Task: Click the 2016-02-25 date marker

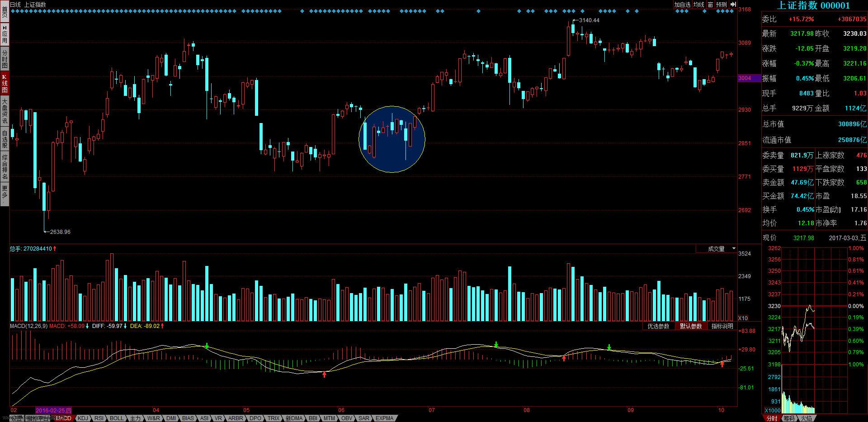Action: pos(53,411)
